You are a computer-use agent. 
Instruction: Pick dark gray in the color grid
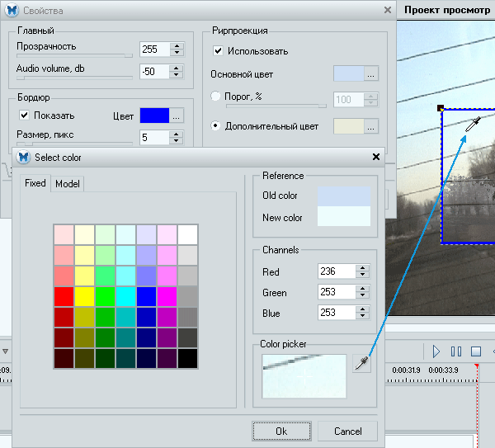coord(188,337)
